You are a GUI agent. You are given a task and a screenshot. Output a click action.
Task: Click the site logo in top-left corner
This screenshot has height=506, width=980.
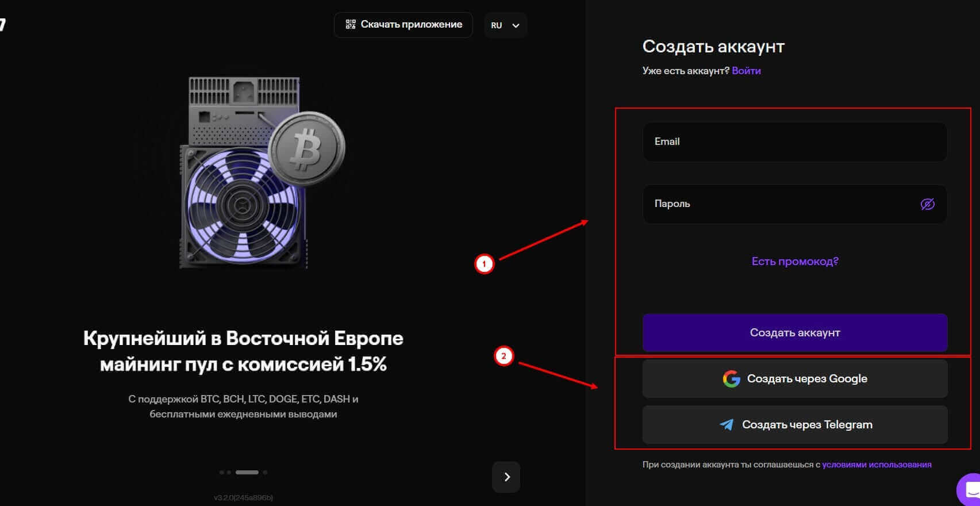(x=3, y=24)
